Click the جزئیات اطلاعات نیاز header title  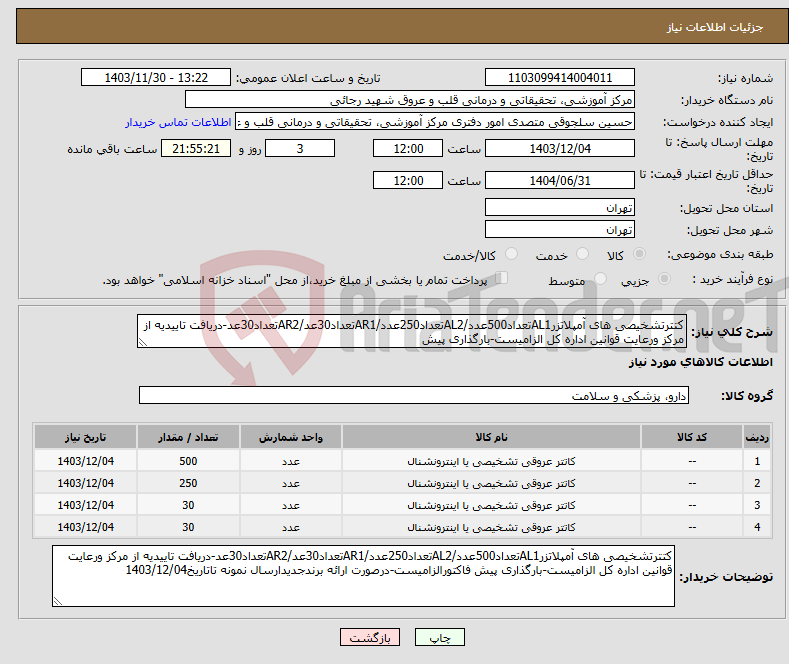[715, 27]
